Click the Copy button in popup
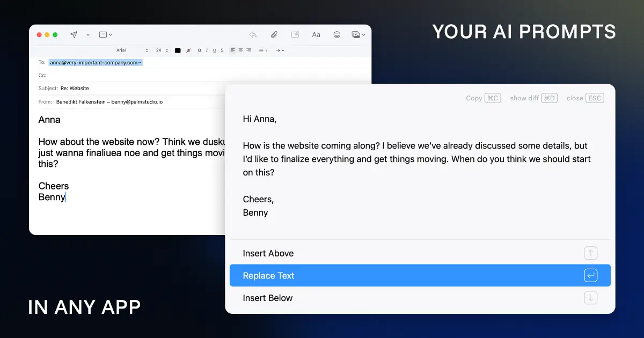This screenshot has width=644, height=338. point(482,98)
